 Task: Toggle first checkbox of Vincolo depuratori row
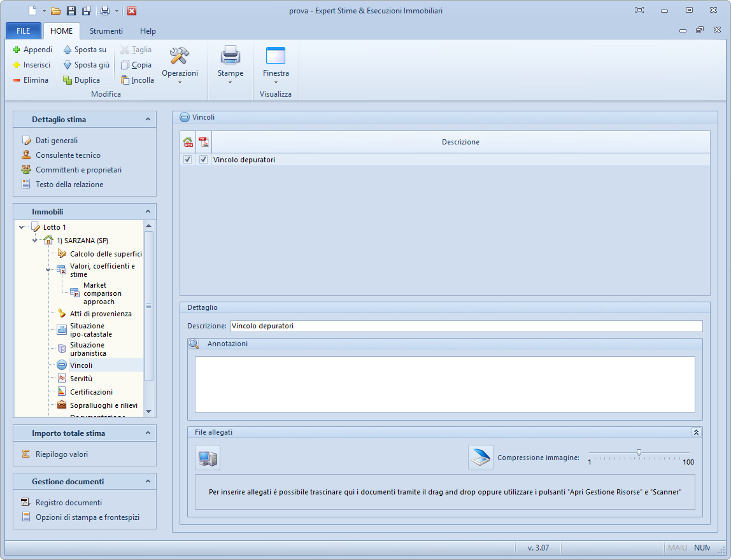(x=187, y=160)
